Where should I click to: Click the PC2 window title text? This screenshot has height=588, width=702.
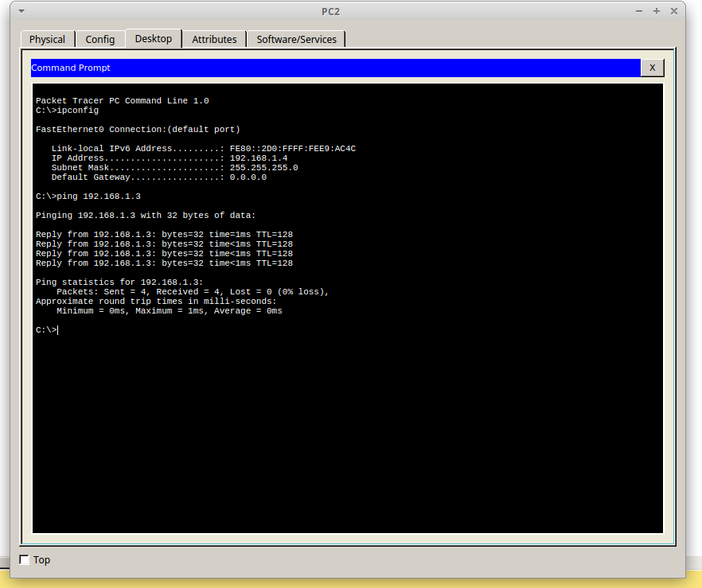331,12
